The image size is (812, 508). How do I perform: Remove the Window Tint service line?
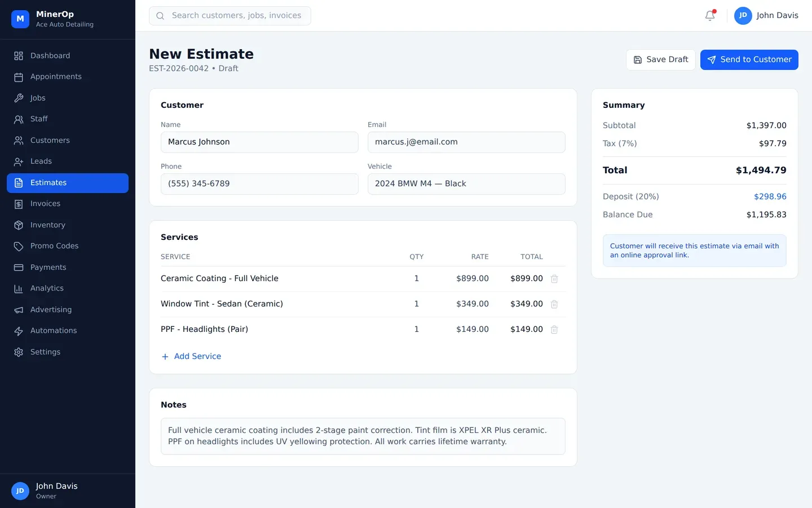(x=554, y=304)
